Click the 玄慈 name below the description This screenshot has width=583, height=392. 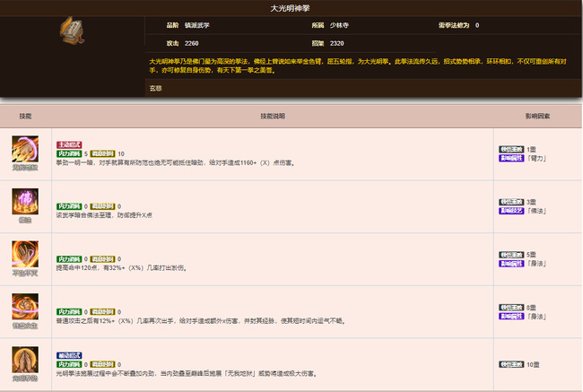(x=155, y=88)
